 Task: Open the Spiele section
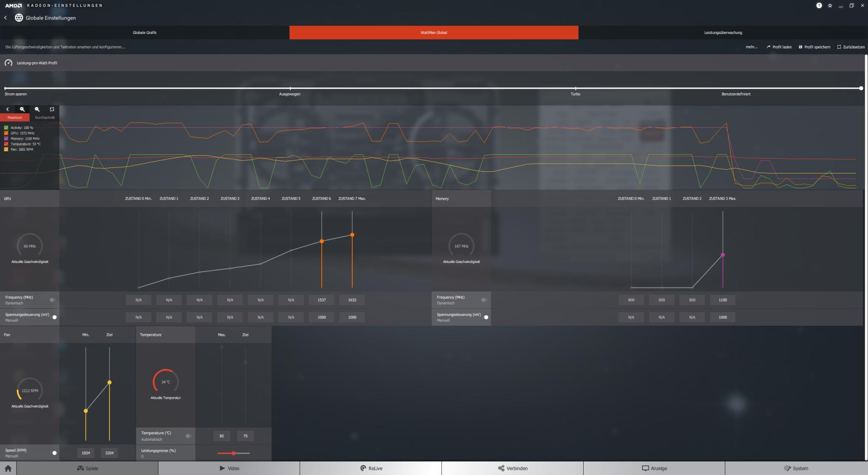(87, 468)
